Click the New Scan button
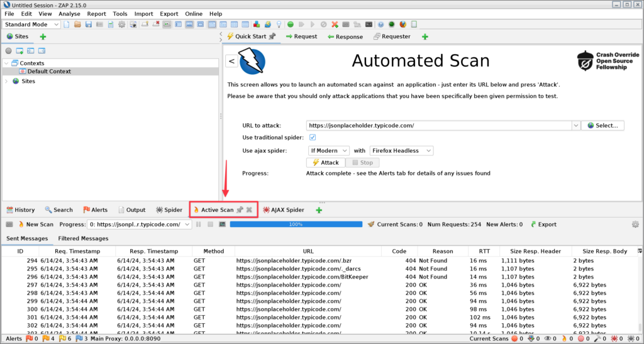The image size is (644, 344). pyautogui.click(x=36, y=224)
